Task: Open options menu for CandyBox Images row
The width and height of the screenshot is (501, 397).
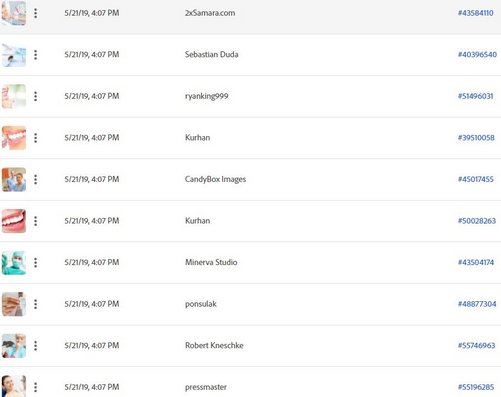Action: click(35, 179)
